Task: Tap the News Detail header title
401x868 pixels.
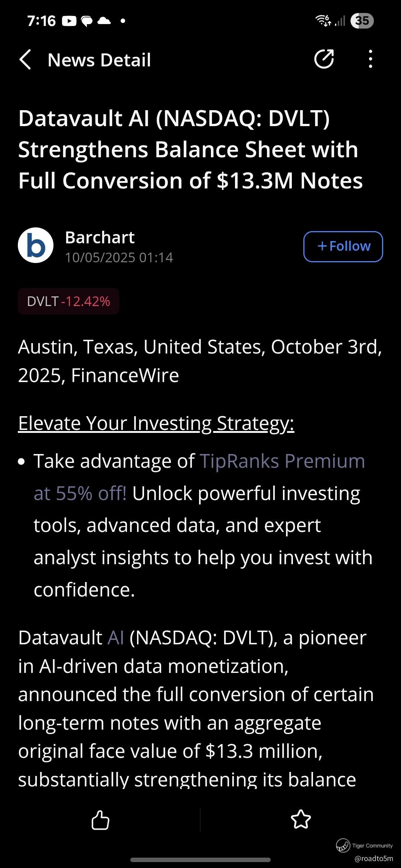Action: (99, 60)
